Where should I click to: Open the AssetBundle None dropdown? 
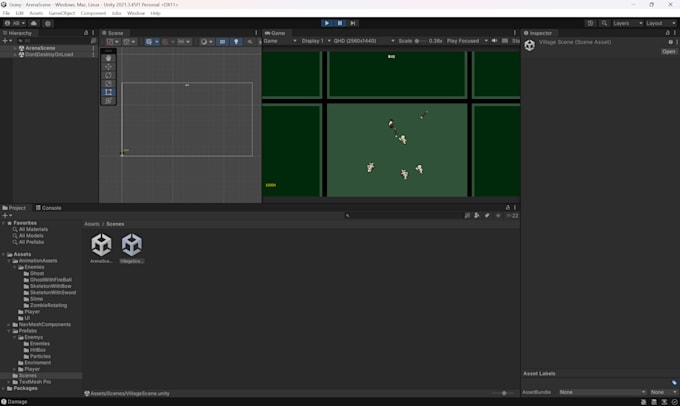602,392
